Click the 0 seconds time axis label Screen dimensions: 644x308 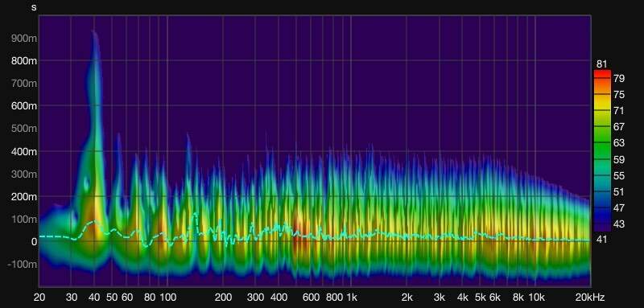pyautogui.click(x=35, y=241)
